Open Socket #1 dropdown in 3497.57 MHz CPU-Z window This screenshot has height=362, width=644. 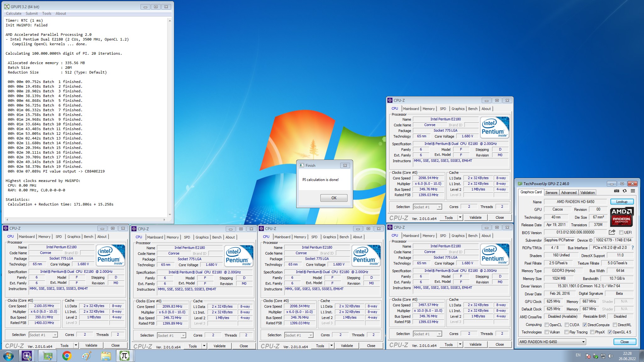pyautogui.click(x=427, y=334)
